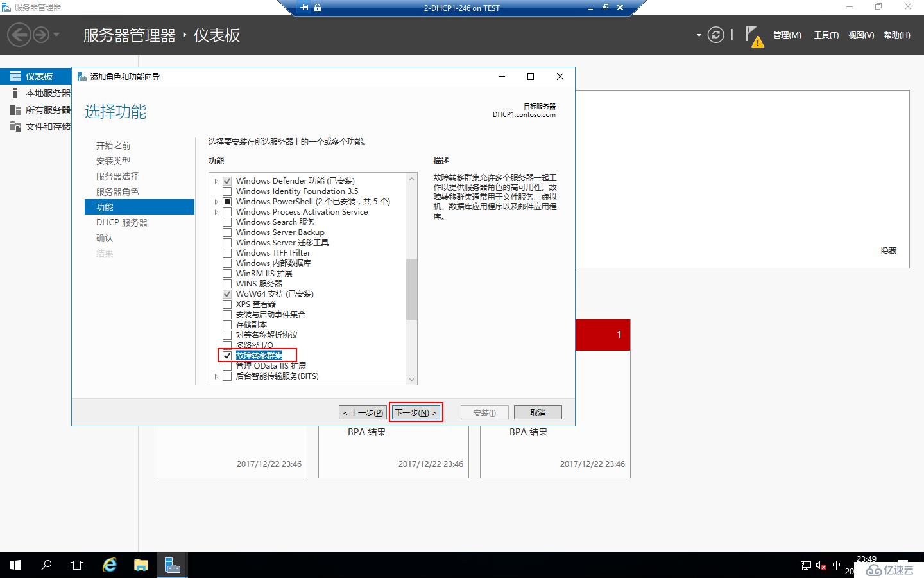Screen dimensions: 924x578
Task: Go to the 安装类型 wizard step
Action: coord(114,161)
